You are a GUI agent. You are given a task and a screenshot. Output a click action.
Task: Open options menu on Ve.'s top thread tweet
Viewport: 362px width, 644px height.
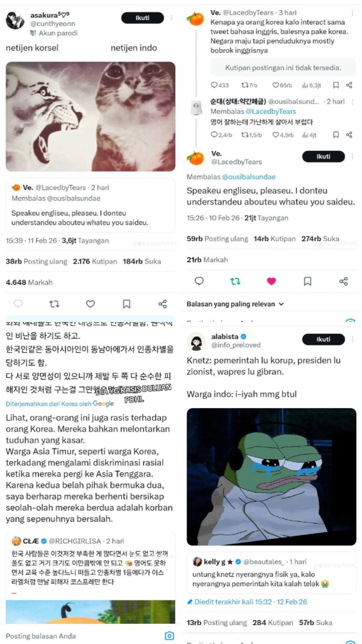pos(352,13)
